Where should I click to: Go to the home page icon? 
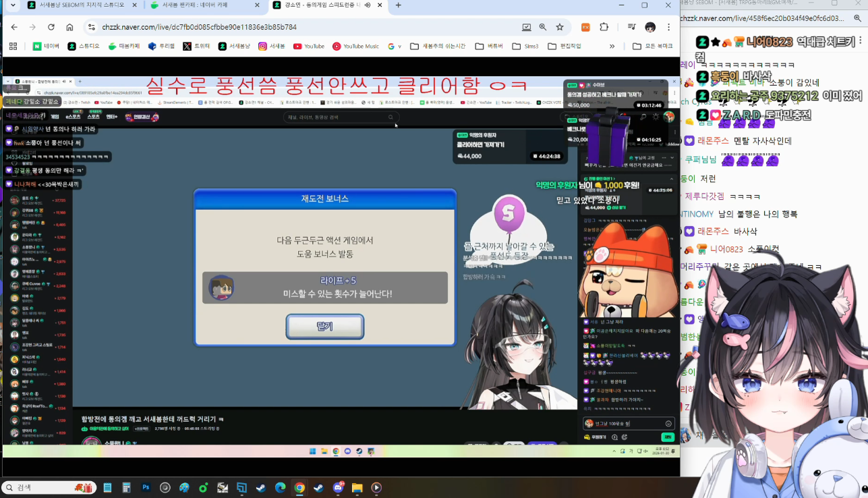(x=69, y=27)
